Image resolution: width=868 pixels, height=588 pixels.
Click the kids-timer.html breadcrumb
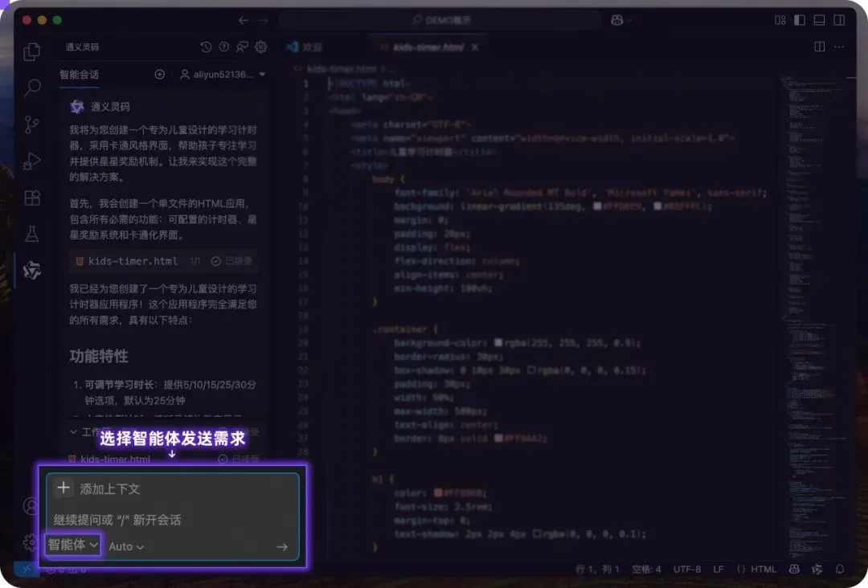pos(342,68)
